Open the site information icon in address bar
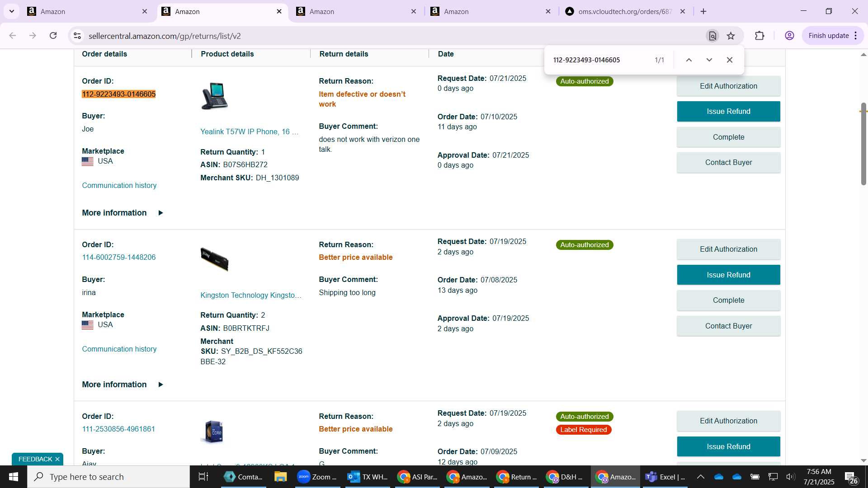The height and width of the screenshot is (488, 868). [x=77, y=36]
